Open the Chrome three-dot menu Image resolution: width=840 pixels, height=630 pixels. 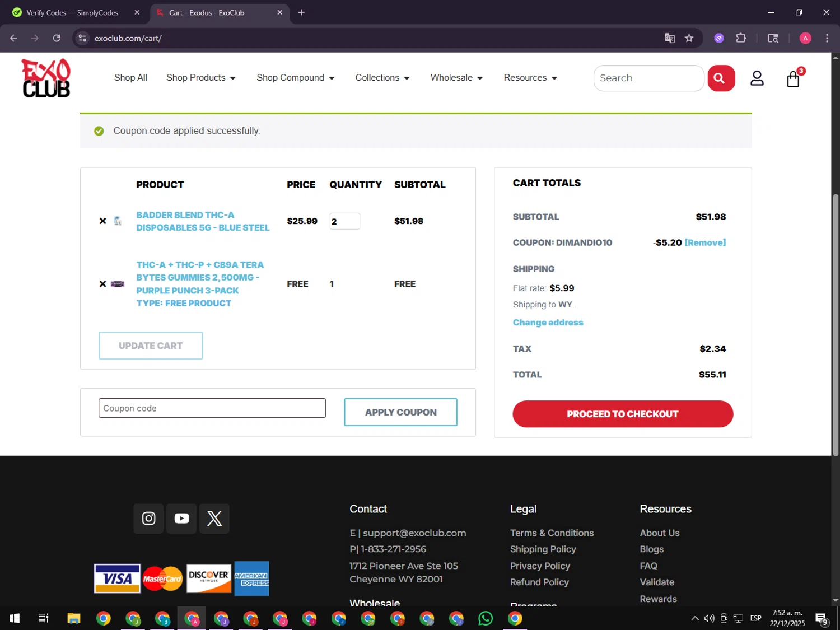(827, 38)
